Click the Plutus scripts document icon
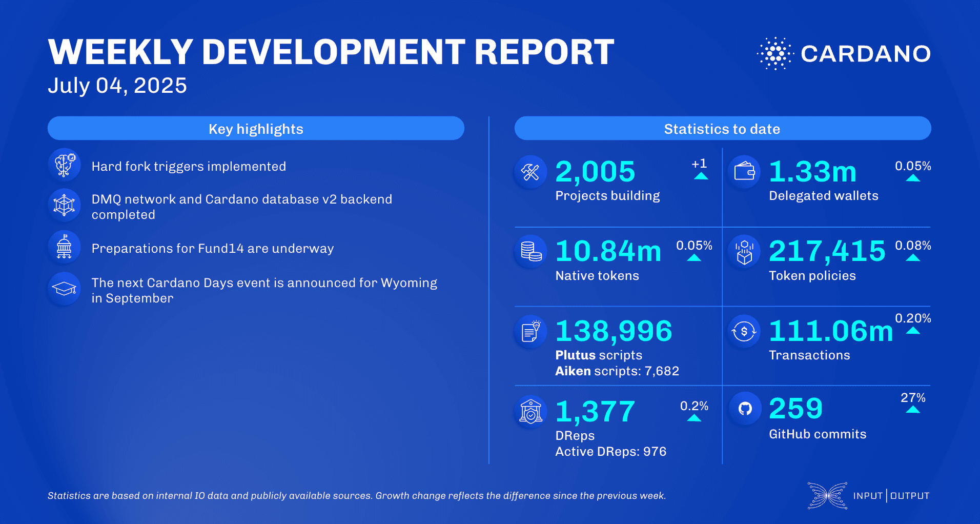The image size is (980, 524). pyautogui.click(x=530, y=332)
